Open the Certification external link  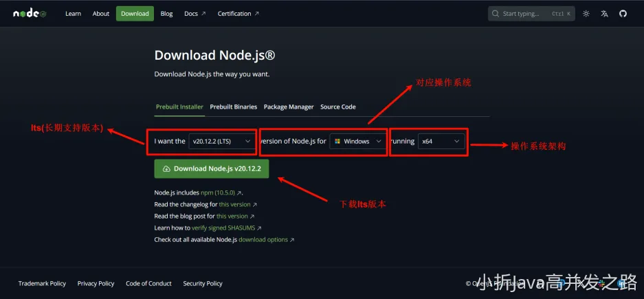pyautogui.click(x=238, y=14)
